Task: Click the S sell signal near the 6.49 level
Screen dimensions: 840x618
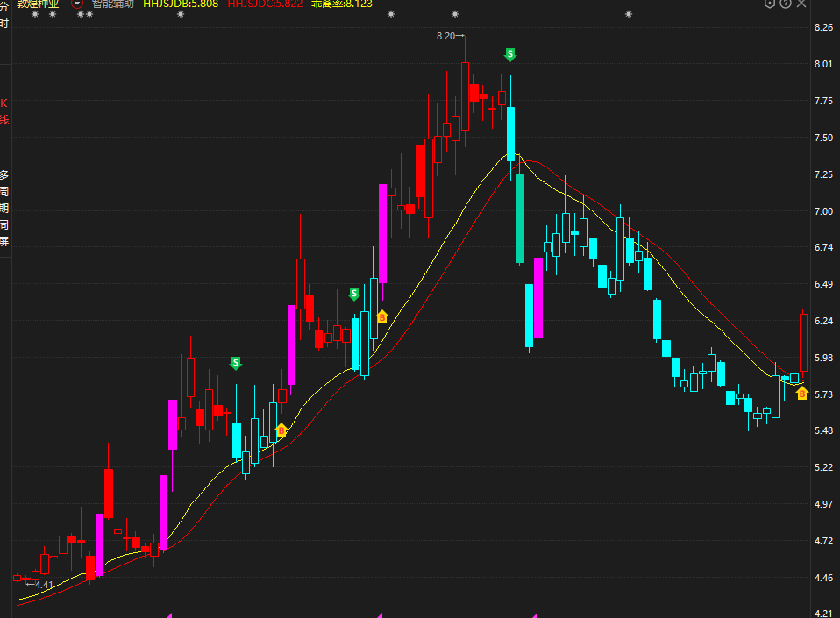Action: click(x=354, y=294)
